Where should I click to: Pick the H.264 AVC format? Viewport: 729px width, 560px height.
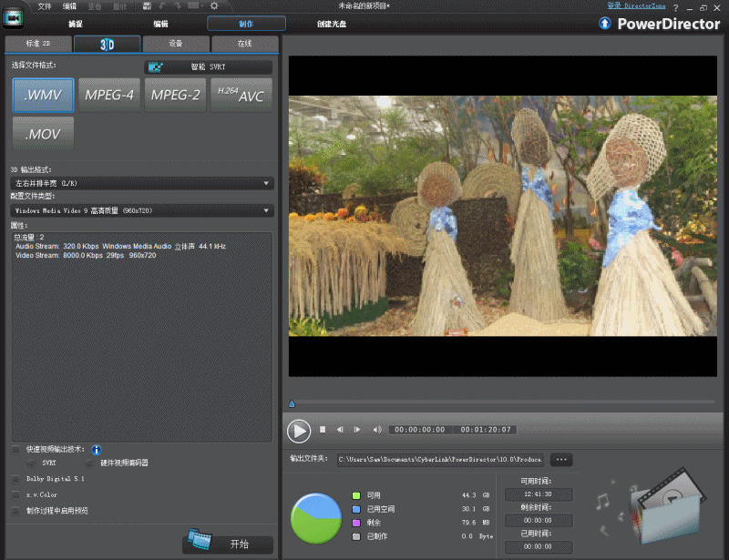(241, 95)
